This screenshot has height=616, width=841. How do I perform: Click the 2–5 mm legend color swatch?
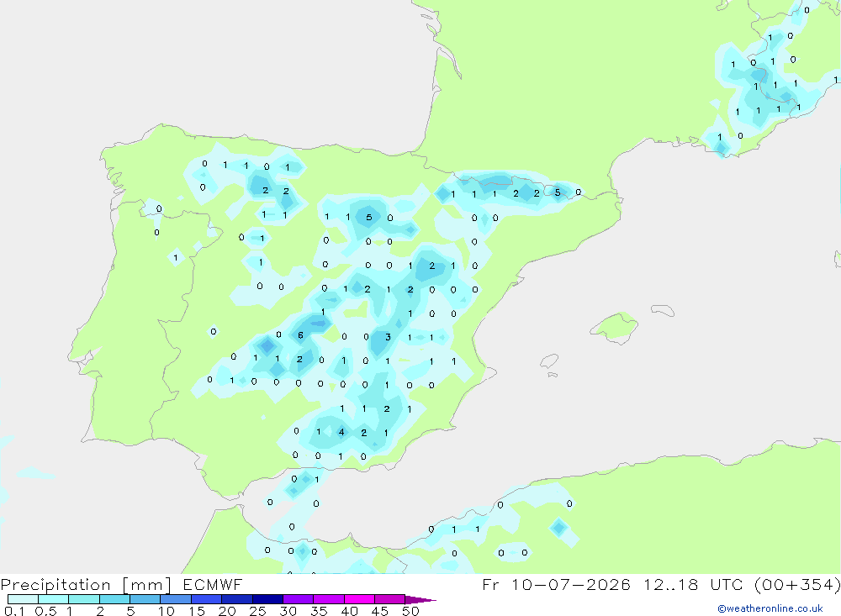(114, 599)
